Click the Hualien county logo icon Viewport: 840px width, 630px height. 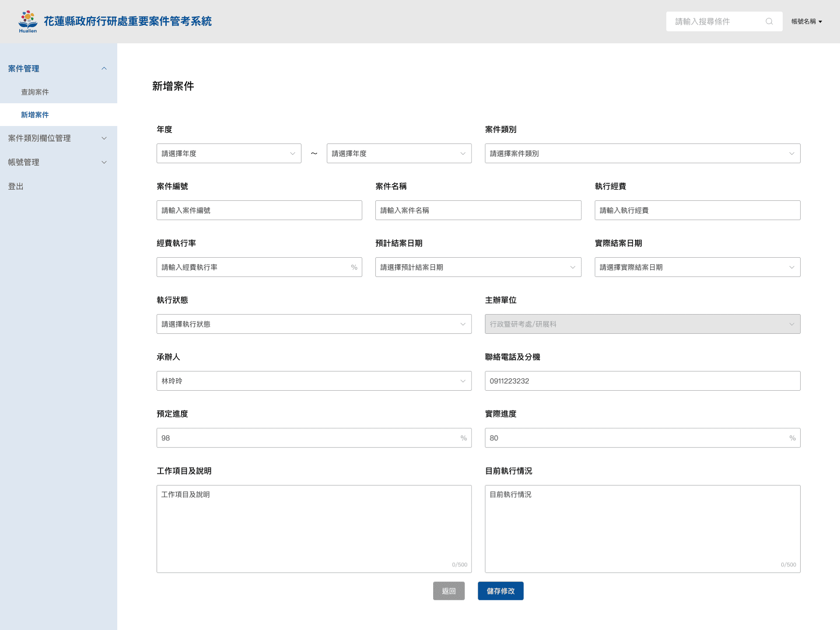click(28, 21)
